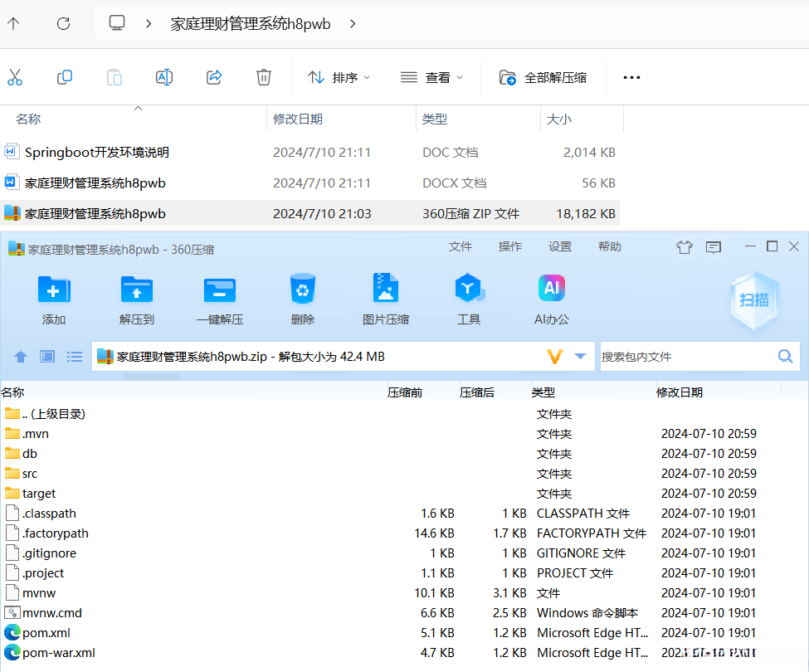Open 操作 menu in 360压缩

tap(510, 246)
